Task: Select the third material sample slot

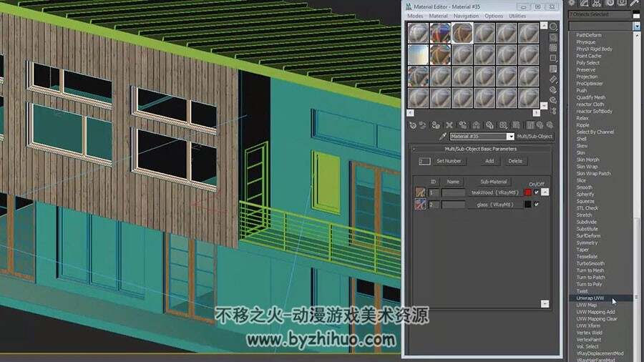Action: click(x=462, y=33)
